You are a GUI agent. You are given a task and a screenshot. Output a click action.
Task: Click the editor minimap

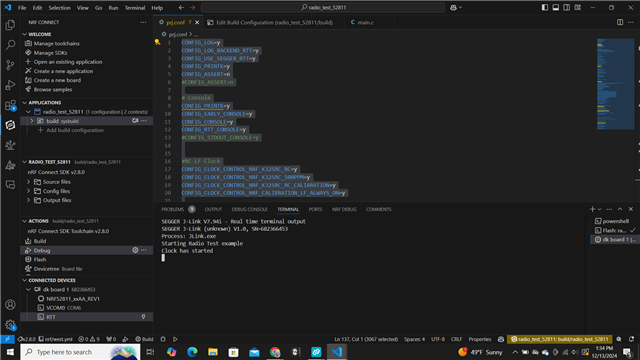[x=616, y=84]
